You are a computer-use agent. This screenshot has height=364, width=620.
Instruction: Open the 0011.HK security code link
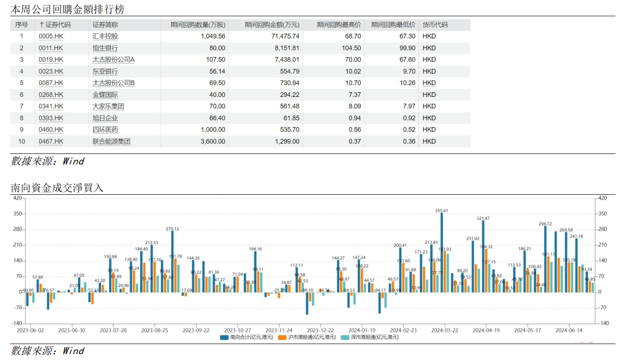coord(51,48)
